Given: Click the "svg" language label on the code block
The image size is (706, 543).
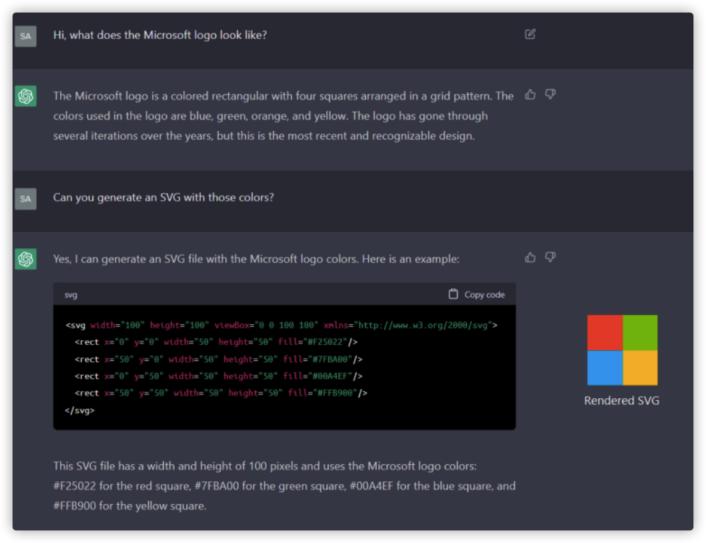Looking at the screenshot, I should pyautogui.click(x=71, y=295).
